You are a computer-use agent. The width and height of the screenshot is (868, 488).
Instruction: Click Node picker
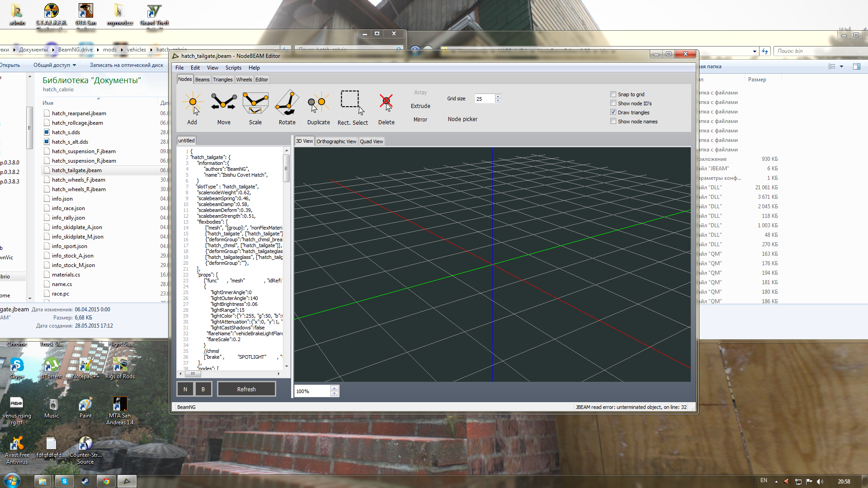point(462,119)
